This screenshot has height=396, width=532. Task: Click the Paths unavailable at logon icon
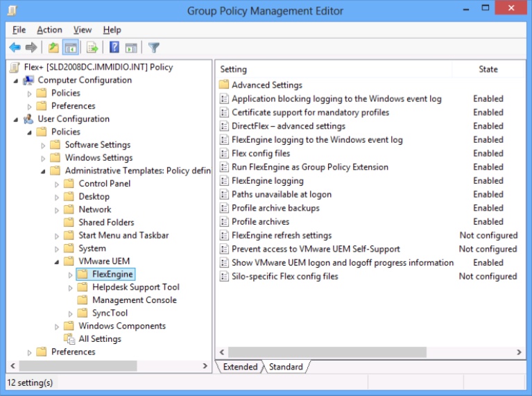point(224,194)
